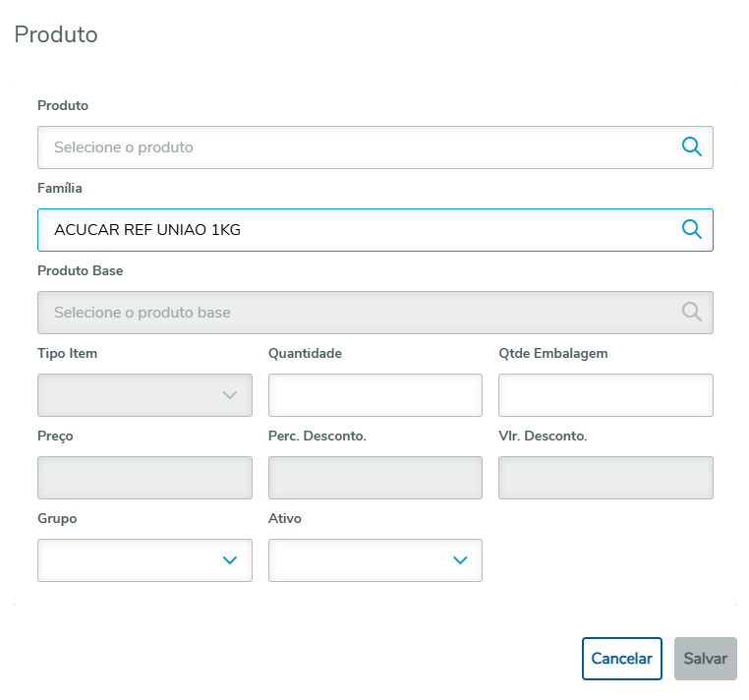Focus the Quantidade input box
The image size is (749, 700).
tap(374, 395)
